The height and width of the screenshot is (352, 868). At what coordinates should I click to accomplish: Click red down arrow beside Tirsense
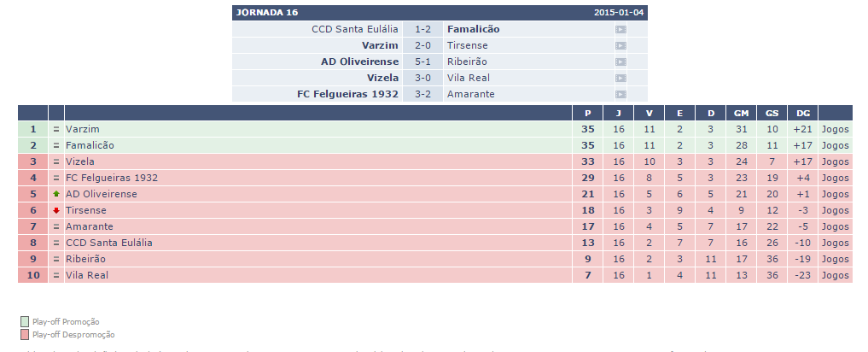[x=56, y=210]
